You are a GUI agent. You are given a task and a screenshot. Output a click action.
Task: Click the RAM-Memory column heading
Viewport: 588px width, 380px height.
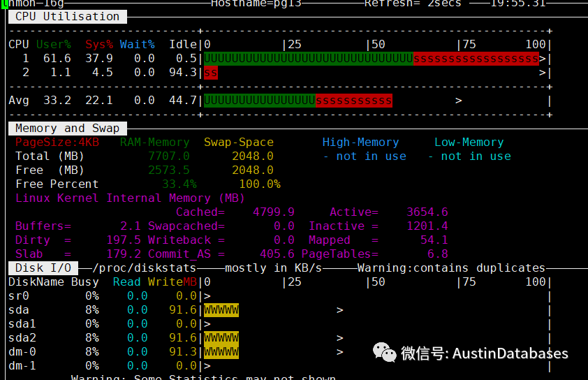pyautogui.click(x=155, y=142)
